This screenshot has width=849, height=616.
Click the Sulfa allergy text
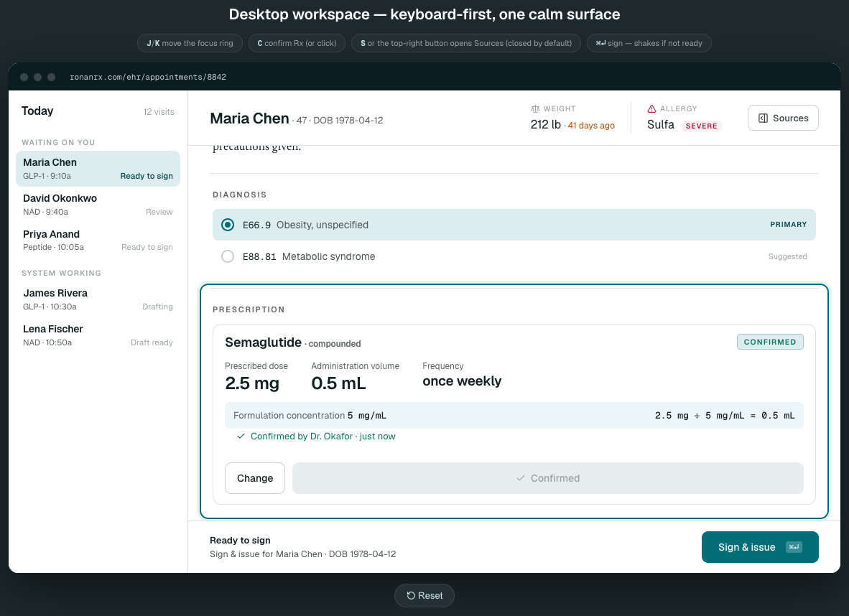tap(661, 124)
